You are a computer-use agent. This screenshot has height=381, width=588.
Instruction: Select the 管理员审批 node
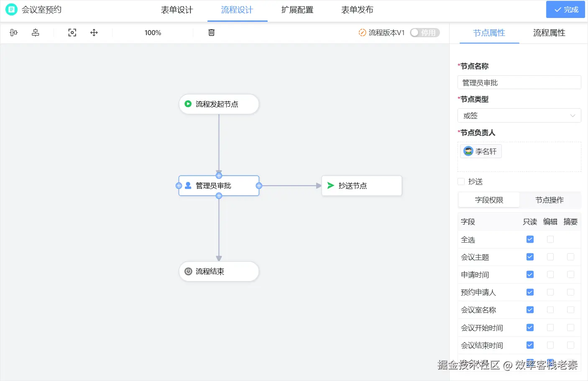tap(219, 186)
